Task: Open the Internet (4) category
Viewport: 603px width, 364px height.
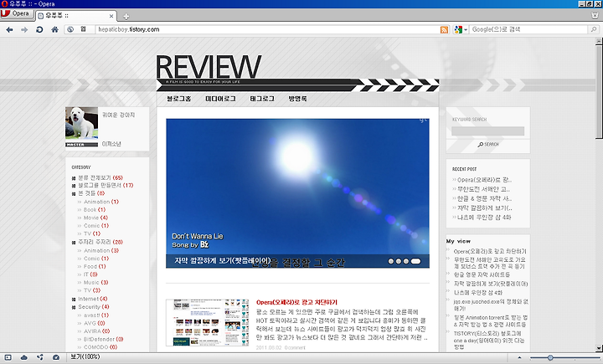Action: (93, 299)
